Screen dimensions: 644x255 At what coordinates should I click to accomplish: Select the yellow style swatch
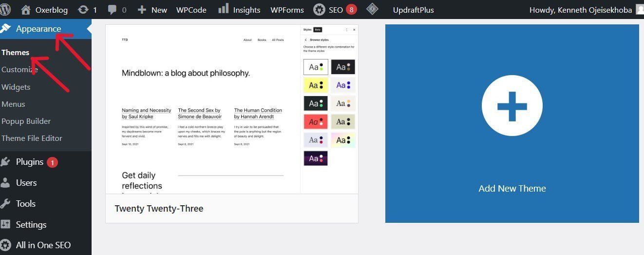[x=316, y=85]
